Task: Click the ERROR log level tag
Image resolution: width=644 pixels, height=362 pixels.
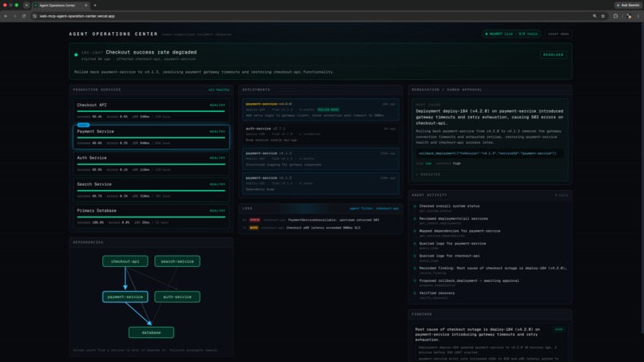Action: (255, 220)
